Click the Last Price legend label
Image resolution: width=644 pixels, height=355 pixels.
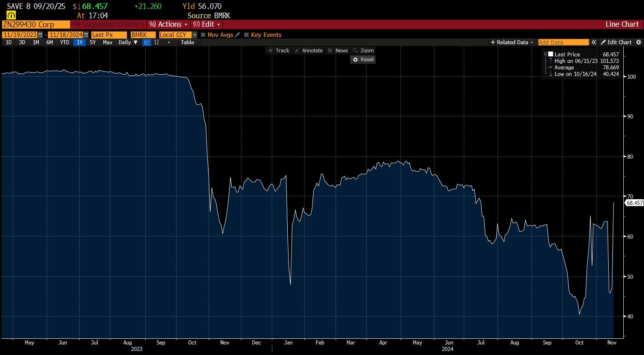pos(567,54)
